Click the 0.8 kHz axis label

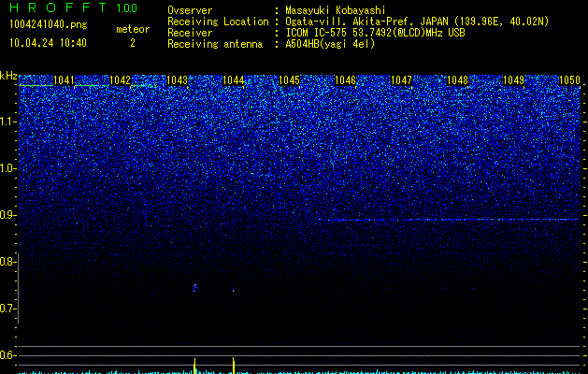[7, 262]
